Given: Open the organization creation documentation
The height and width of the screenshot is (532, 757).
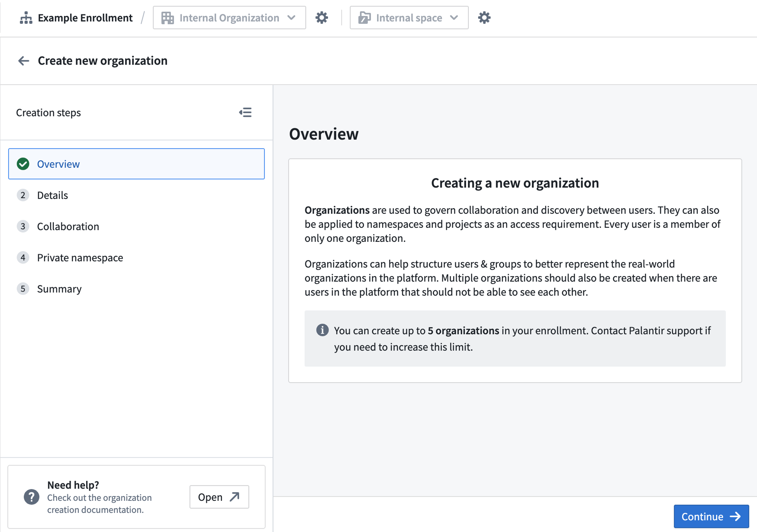Looking at the screenshot, I should [x=219, y=497].
